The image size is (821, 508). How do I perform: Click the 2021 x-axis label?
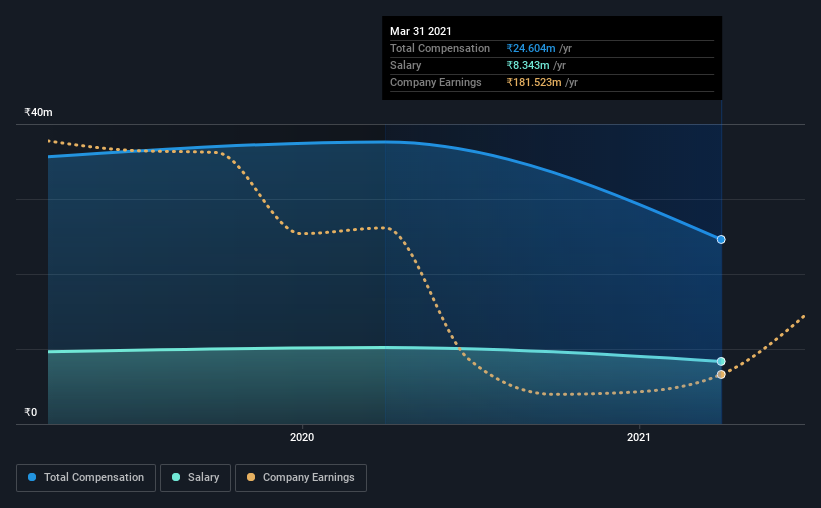tap(639, 437)
